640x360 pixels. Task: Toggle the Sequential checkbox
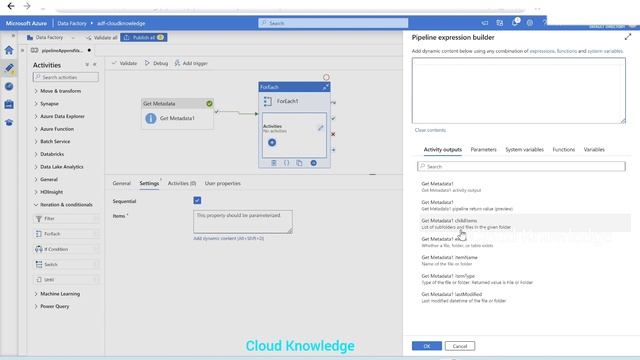197,200
